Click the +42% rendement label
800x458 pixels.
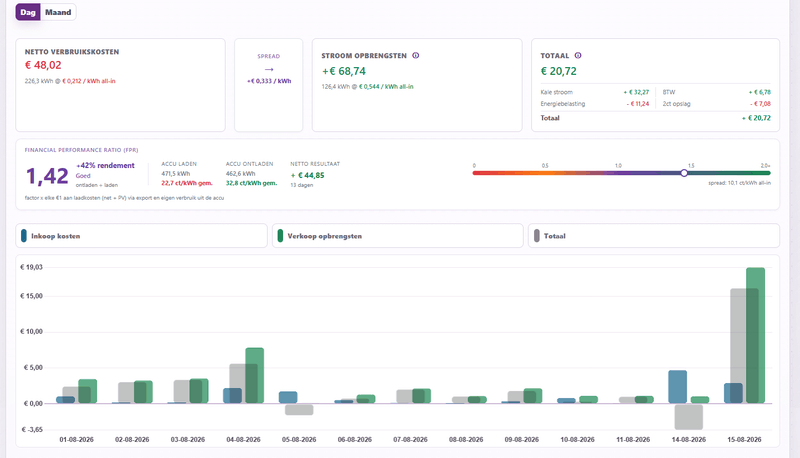(x=106, y=165)
